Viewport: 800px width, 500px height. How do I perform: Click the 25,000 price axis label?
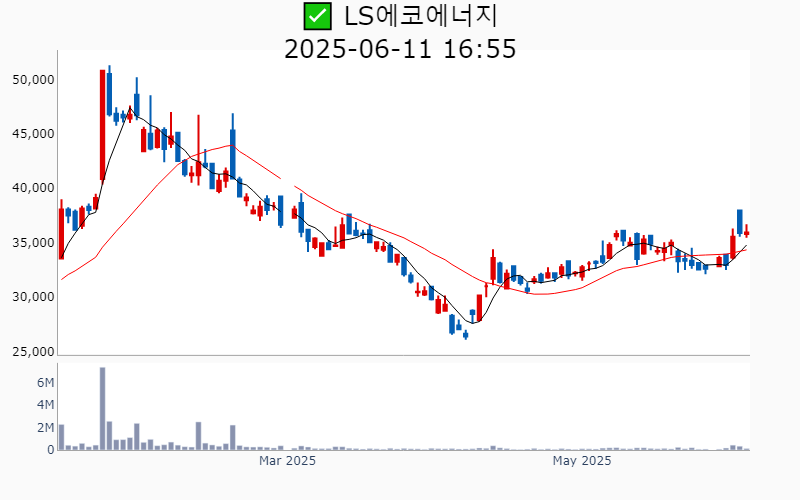(33, 351)
